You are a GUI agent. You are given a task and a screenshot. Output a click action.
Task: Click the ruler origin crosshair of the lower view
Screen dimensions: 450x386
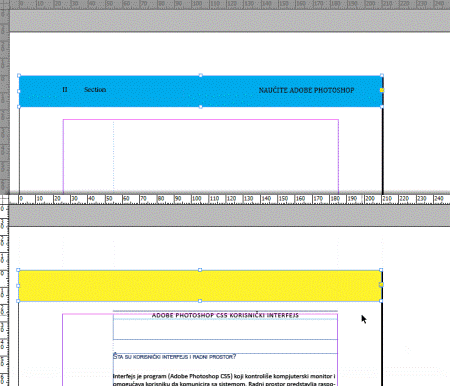pyautogui.click(x=4, y=199)
